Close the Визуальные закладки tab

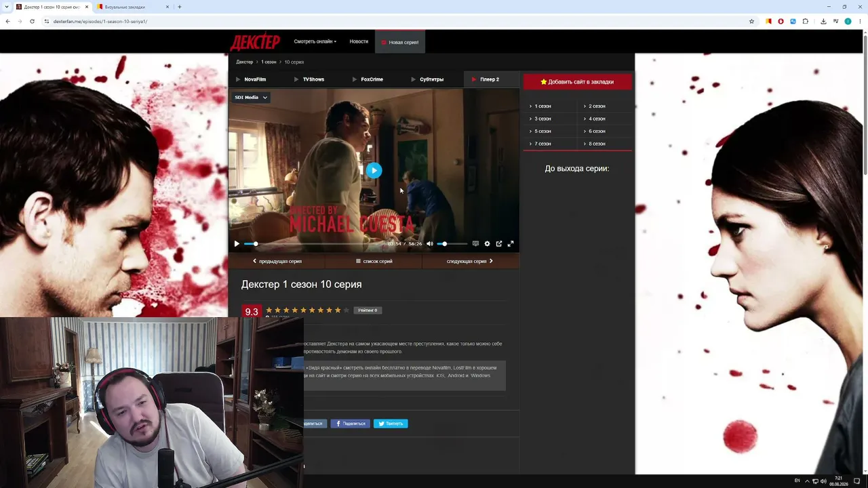167,7
